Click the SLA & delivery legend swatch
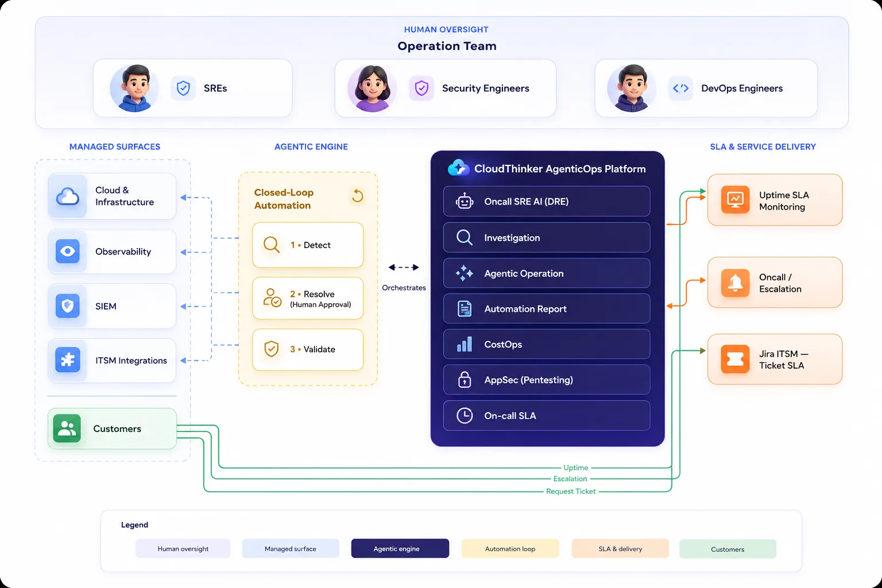 coord(620,549)
